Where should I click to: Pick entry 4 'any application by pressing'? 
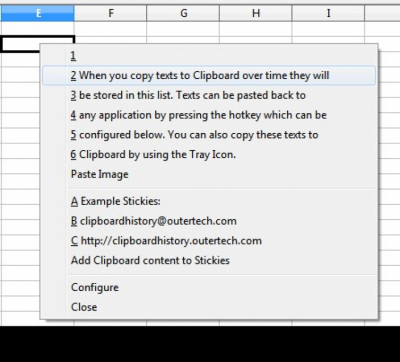coord(209,115)
